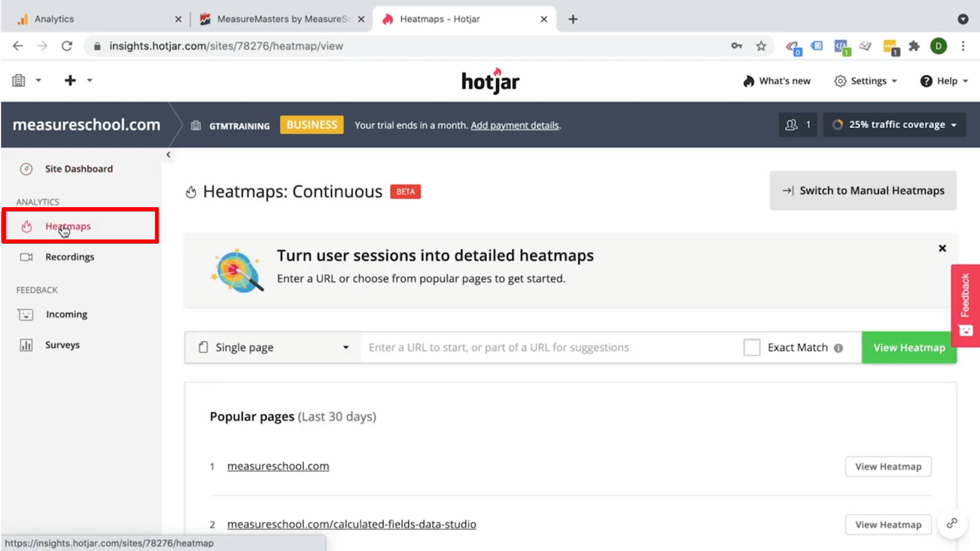Open the GTMTRAINING organization
The image size is (980, 551).
(x=230, y=126)
